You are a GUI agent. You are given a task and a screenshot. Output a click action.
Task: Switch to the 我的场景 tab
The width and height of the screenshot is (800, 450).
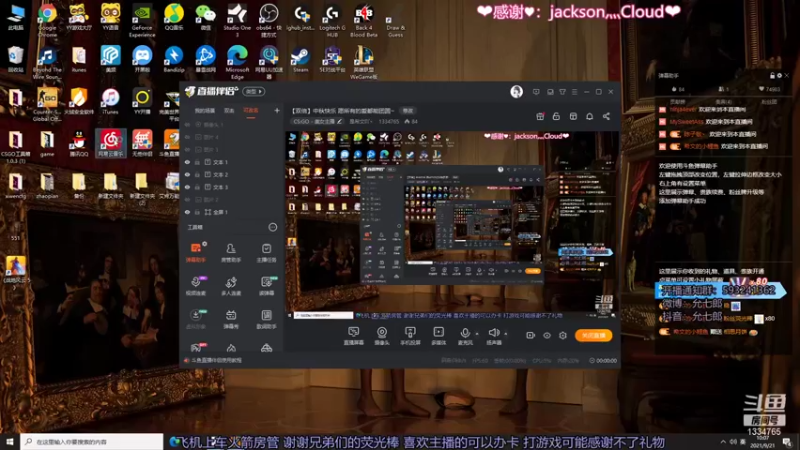(205, 111)
